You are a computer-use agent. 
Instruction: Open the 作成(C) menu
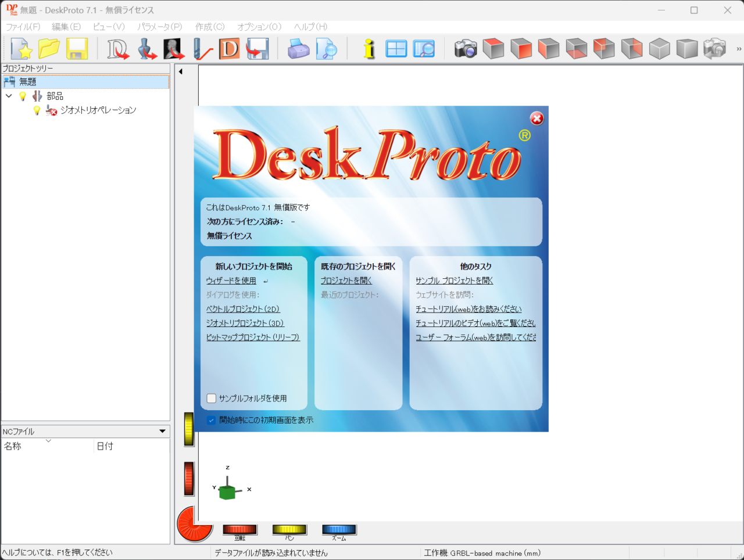[210, 27]
